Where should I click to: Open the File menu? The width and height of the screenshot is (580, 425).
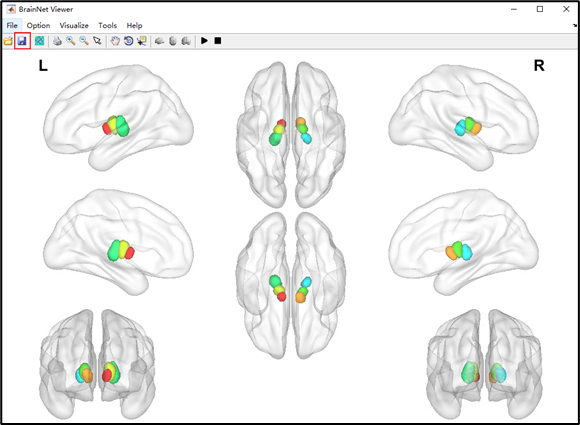[12, 26]
